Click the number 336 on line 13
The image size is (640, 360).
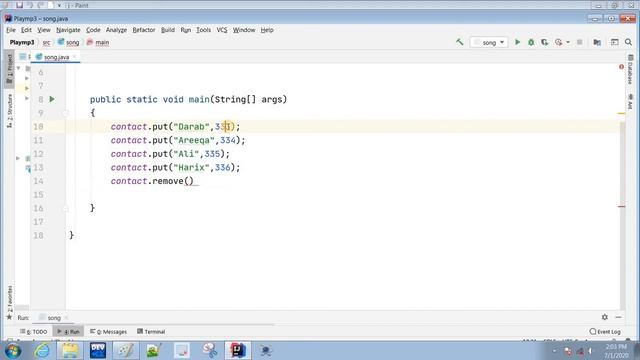click(x=222, y=168)
